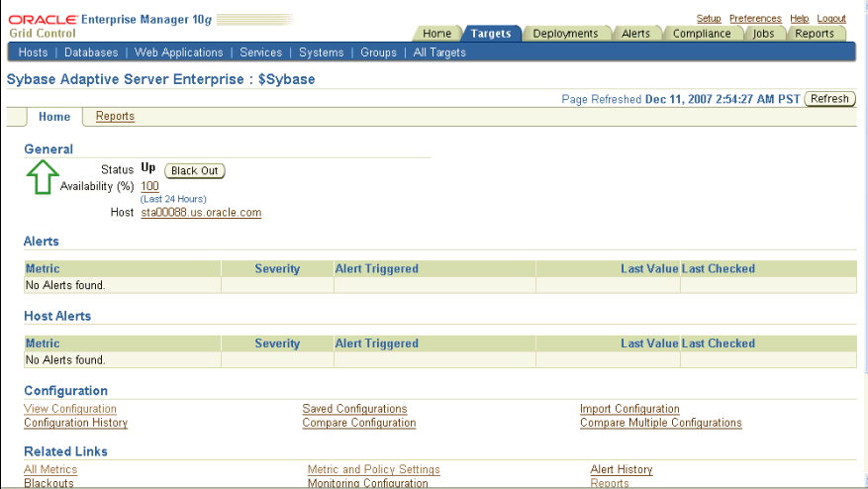Click Severity header in Host Alerts table
The height and width of the screenshot is (489, 868).
pos(277,343)
